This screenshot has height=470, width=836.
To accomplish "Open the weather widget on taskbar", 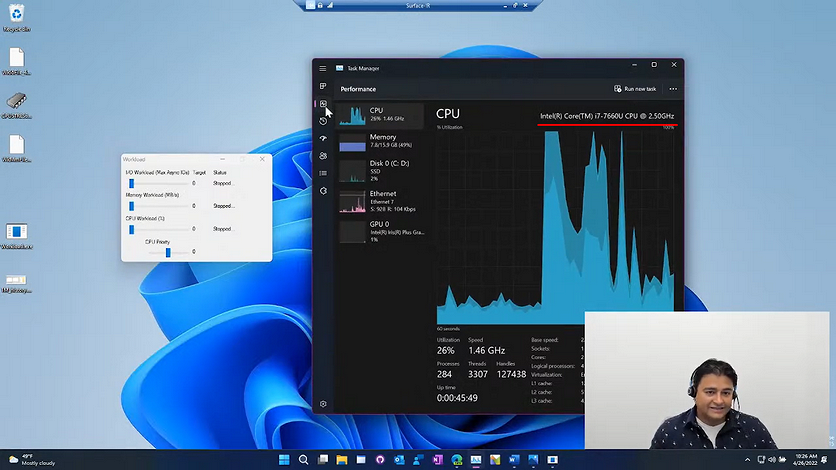I will [32, 459].
